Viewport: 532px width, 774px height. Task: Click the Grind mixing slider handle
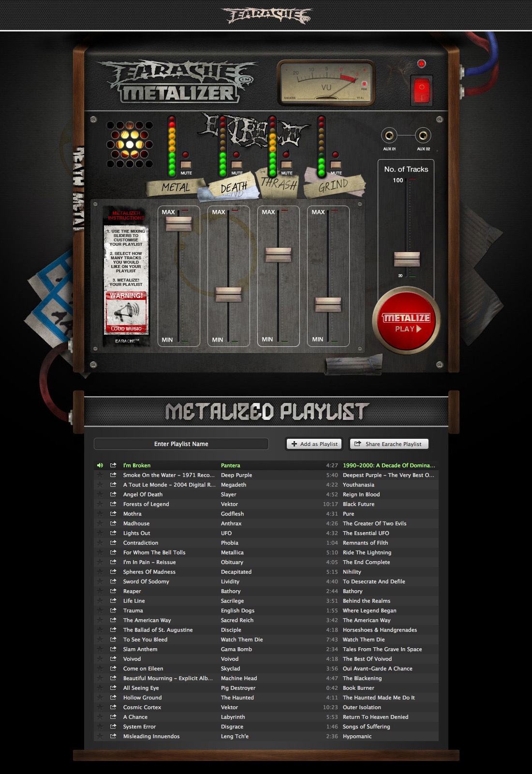[x=328, y=304]
